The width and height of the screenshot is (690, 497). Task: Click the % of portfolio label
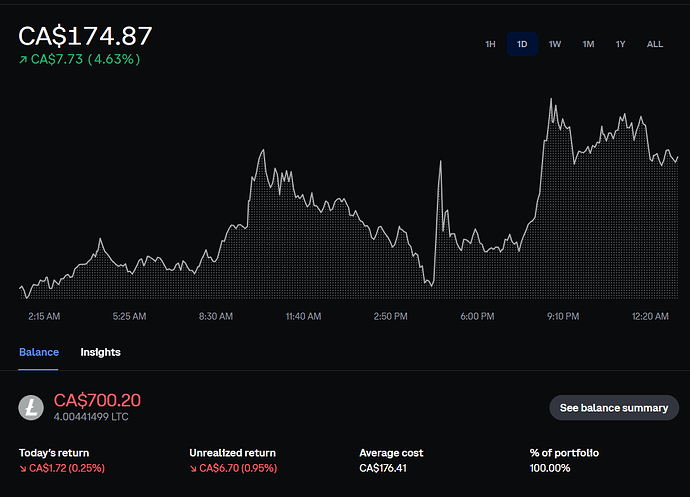564,453
